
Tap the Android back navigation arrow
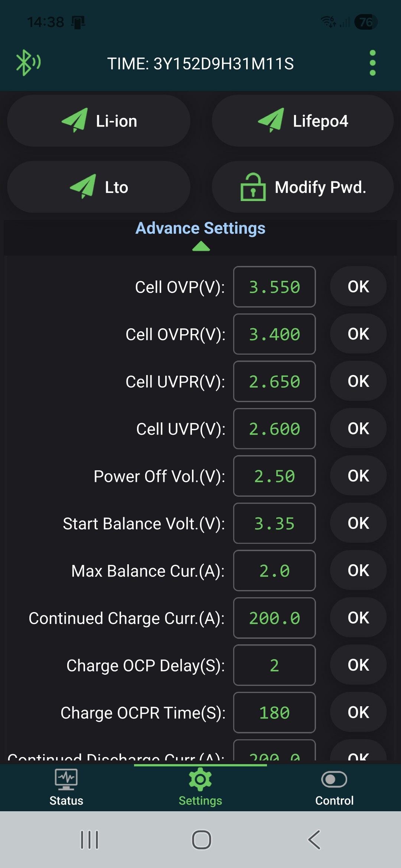tap(314, 840)
